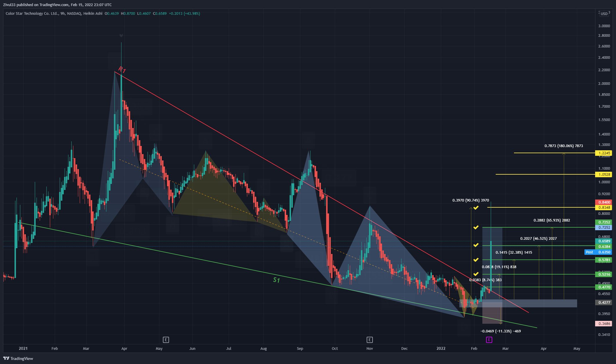Open the earnings E marker near November 2021

coord(370,340)
